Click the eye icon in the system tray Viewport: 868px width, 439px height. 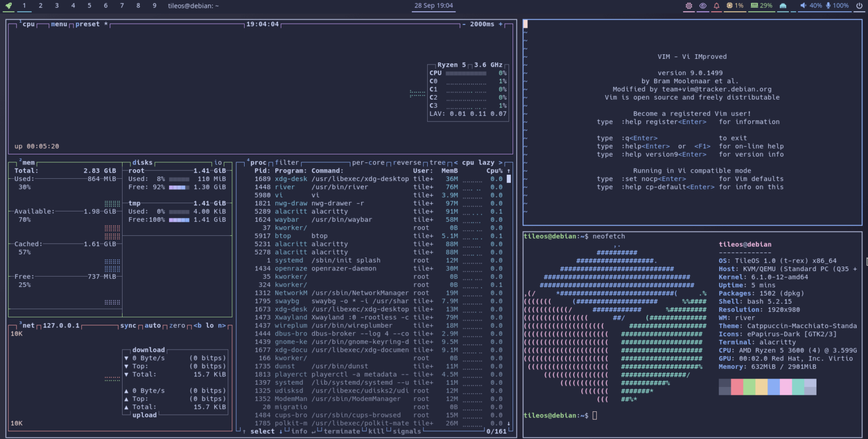click(702, 6)
